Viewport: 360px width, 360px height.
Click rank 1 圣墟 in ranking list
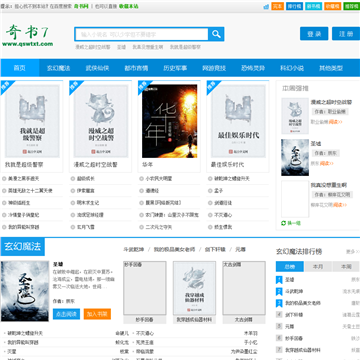[x=289, y=280]
